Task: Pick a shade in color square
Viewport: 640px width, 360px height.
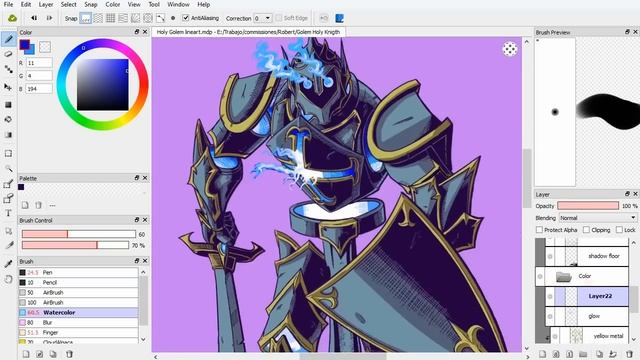Action: point(102,84)
